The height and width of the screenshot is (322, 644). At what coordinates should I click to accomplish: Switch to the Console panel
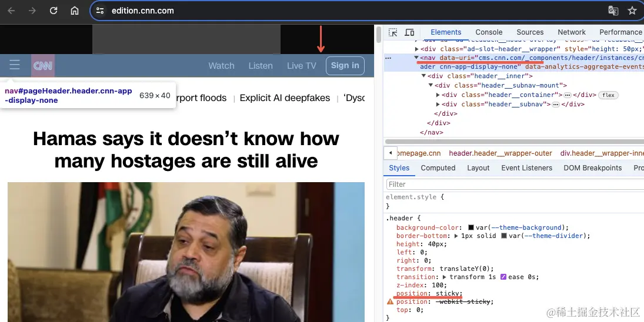point(489,32)
